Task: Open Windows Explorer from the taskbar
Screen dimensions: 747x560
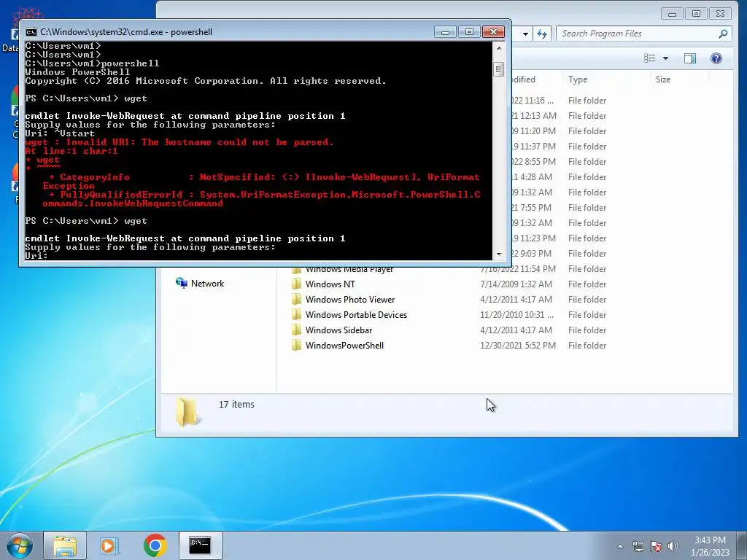Action: 65,545
